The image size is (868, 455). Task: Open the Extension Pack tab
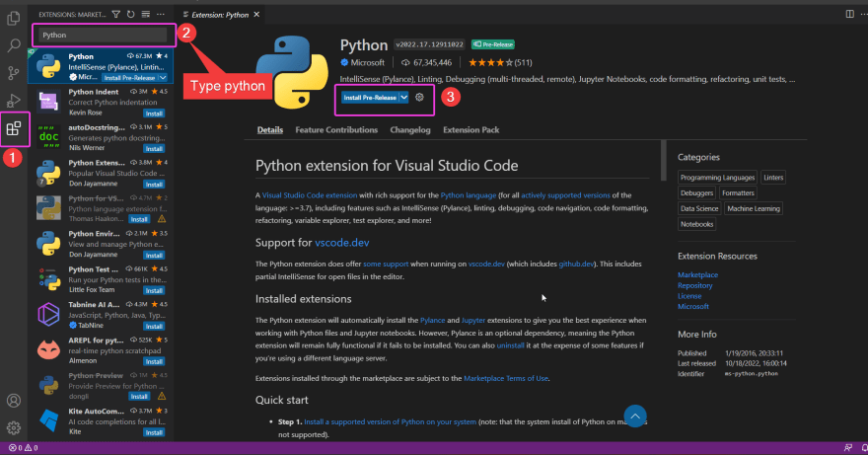[470, 129]
